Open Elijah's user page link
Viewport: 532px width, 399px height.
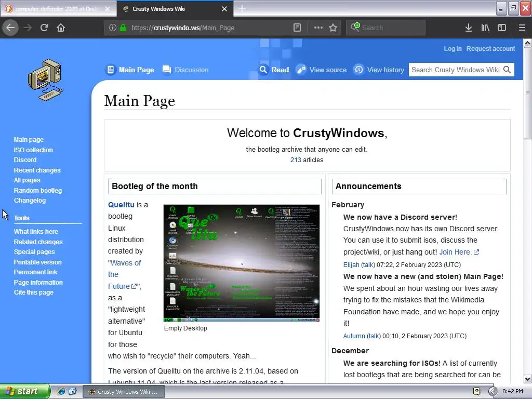[351, 264]
